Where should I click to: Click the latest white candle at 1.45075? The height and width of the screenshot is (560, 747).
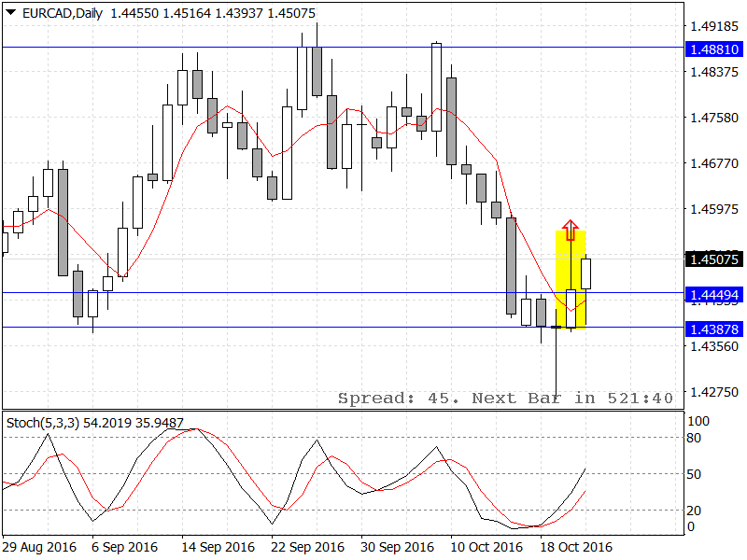[x=586, y=273]
